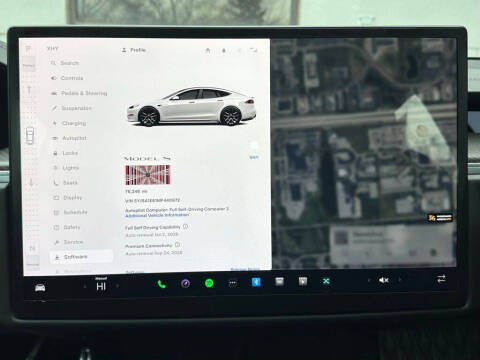Open the Locks settings
The image size is (480, 360).
66,153
